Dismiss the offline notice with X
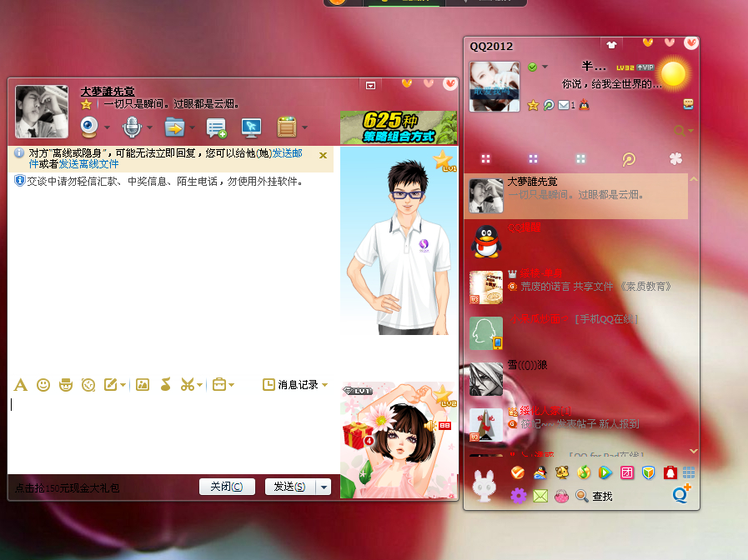 click(x=323, y=155)
